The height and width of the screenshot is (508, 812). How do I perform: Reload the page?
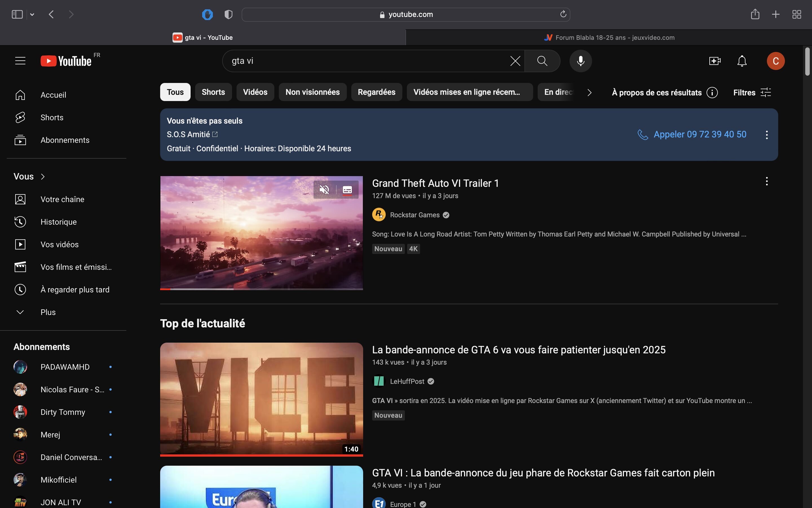[563, 14]
